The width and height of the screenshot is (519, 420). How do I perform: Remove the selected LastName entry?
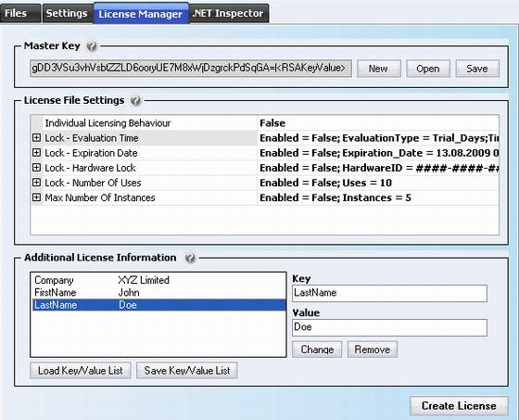tap(373, 350)
